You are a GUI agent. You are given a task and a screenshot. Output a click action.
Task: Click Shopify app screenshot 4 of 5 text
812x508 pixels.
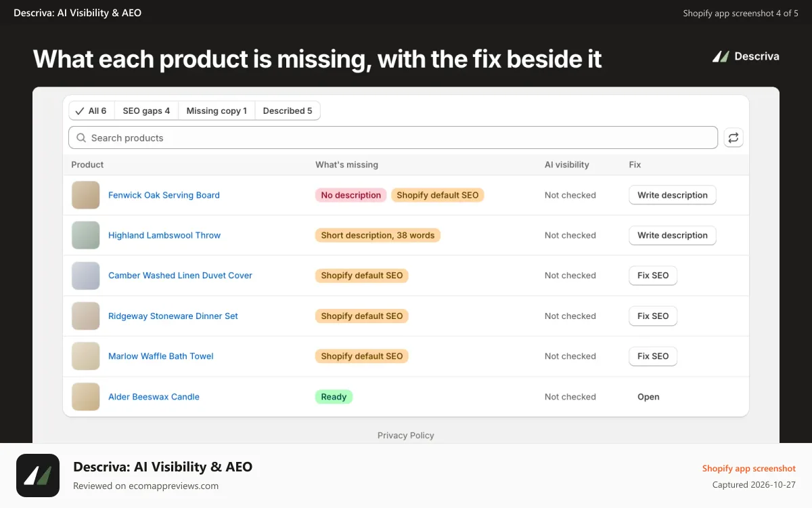pyautogui.click(x=740, y=13)
